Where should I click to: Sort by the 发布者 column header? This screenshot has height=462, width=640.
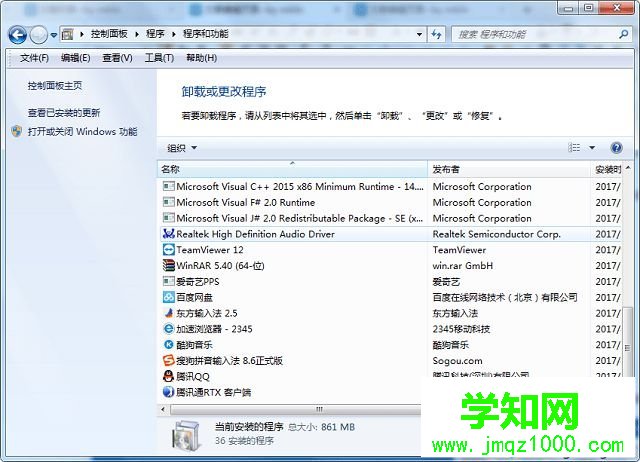tap(509, 169)
